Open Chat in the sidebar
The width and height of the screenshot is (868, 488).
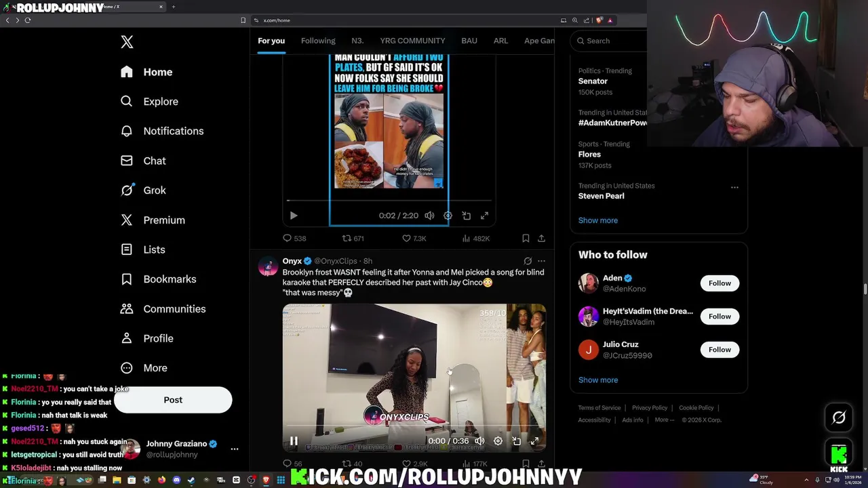143,161
